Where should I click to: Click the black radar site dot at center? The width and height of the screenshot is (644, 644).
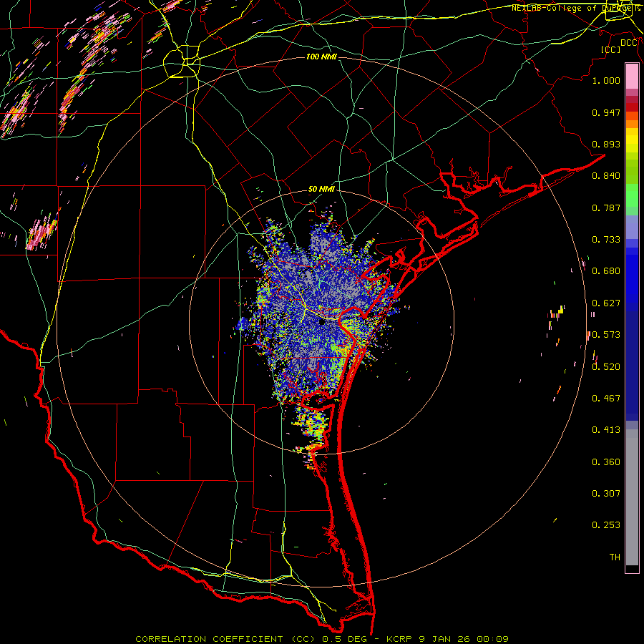pyautogui.click(x=321, y=323)
